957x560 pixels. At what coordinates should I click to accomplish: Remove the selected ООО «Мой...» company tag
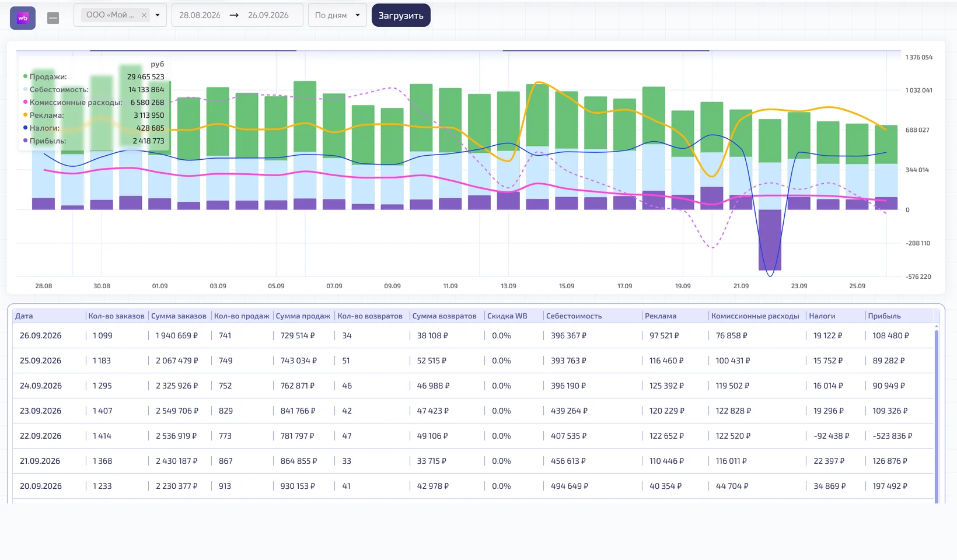(144, 15)
